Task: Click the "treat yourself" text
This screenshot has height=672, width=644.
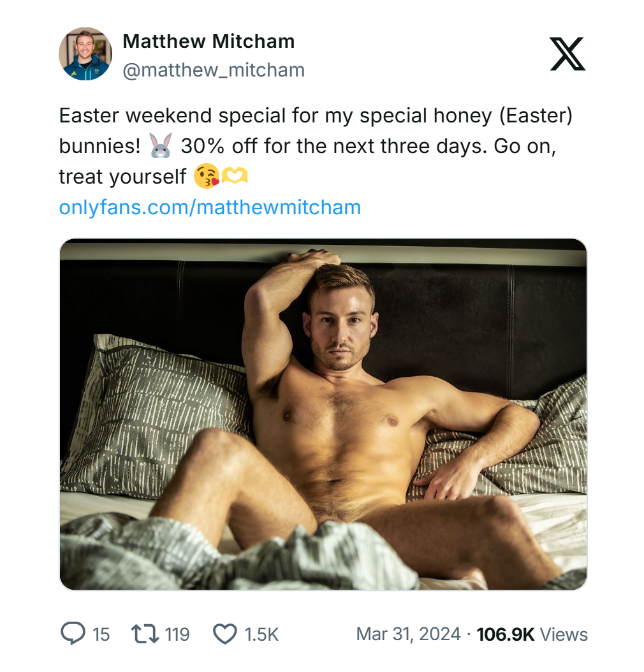Action: 122,177
